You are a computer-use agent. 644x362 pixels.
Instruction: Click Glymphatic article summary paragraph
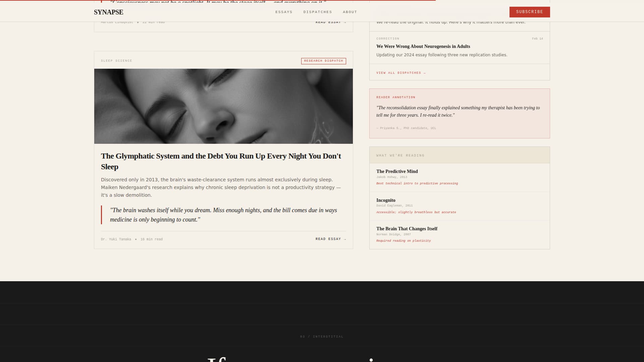click(221, 187)
